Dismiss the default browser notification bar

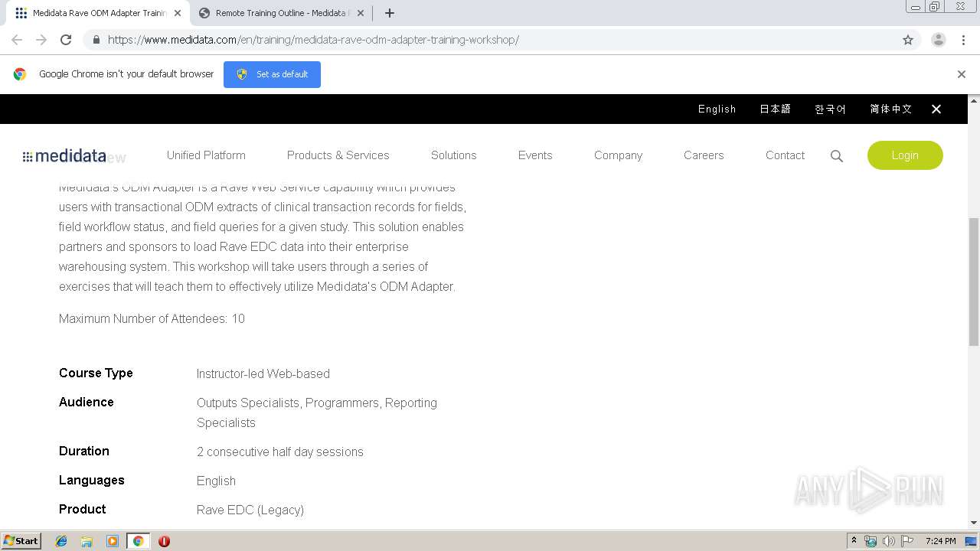(962, 74)
